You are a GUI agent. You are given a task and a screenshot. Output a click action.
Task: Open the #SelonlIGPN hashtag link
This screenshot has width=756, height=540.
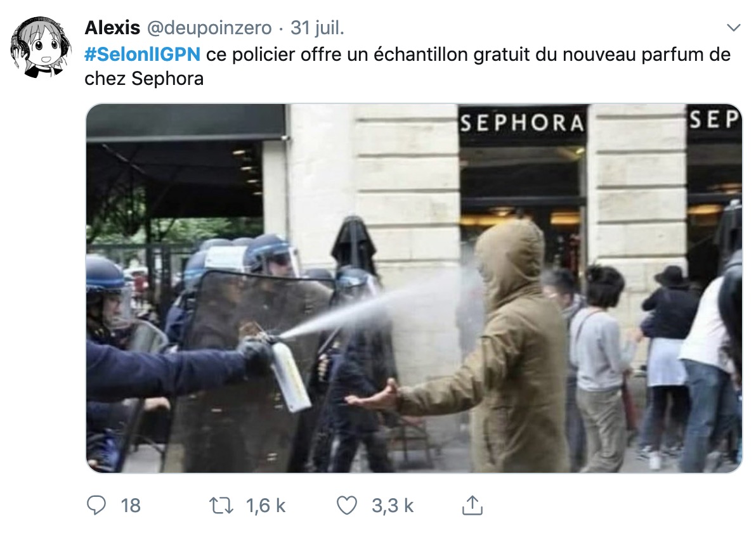point(142,55)
